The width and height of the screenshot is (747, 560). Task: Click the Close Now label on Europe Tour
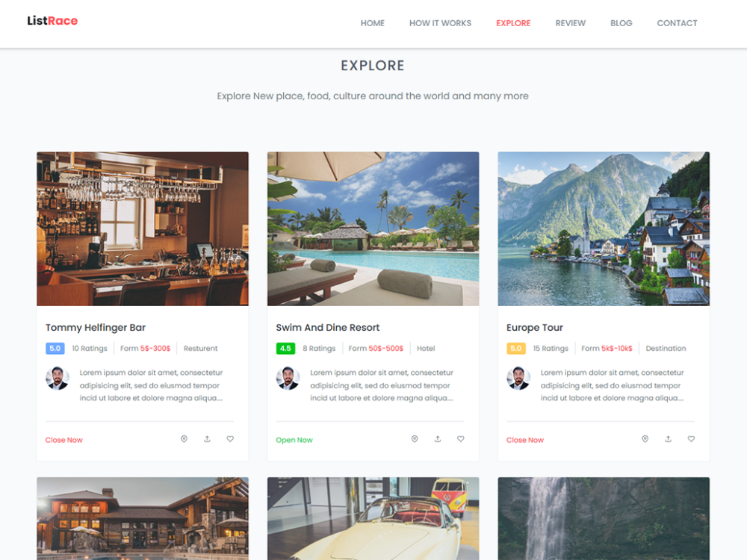(x=524, y=440)
